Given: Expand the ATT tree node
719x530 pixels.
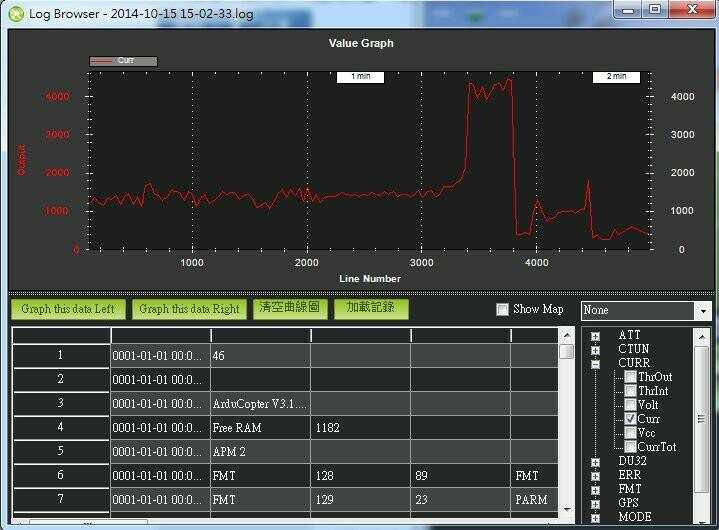Looking at the screenshot, I should [596, 336].
